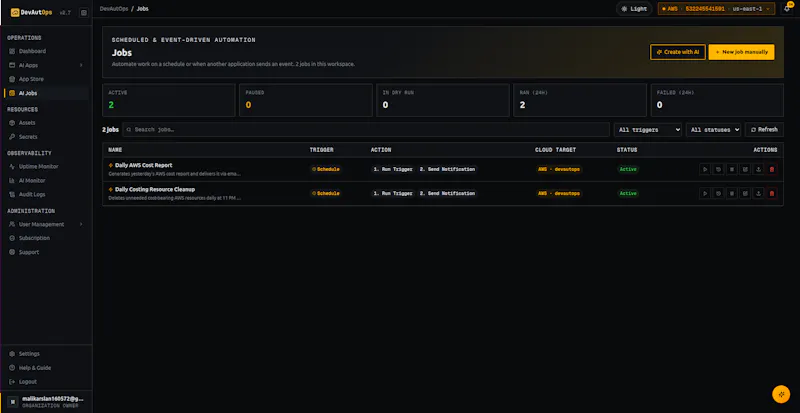Click the Active stat card

[169, 100]
